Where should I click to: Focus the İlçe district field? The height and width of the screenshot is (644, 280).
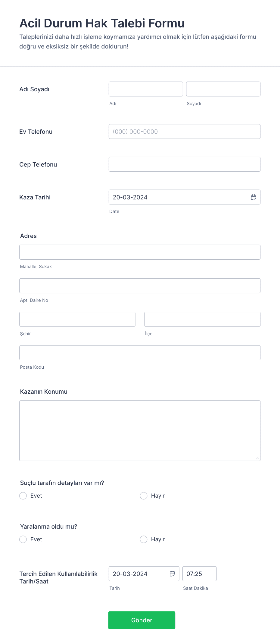[202, 319]
